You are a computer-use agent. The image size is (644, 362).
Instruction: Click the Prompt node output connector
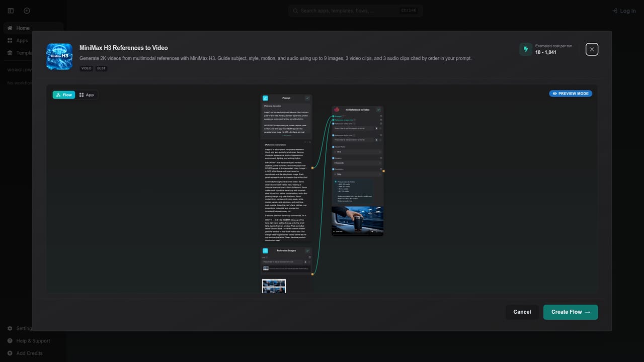coord(312,167)
